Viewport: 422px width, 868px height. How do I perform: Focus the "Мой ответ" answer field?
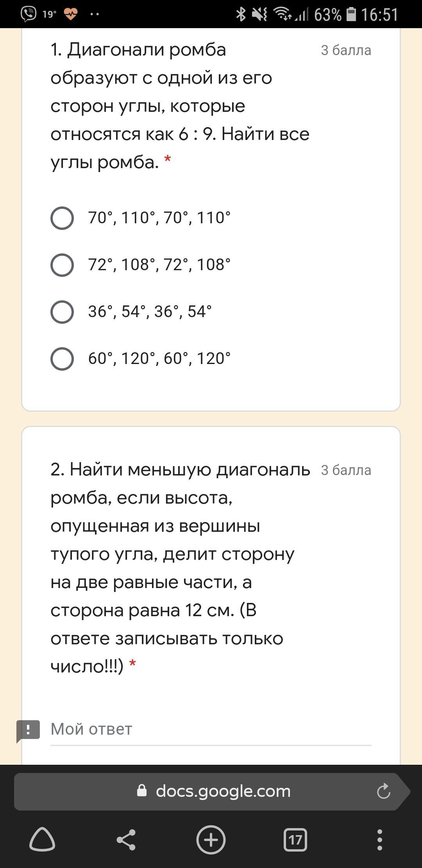[211, 730]
